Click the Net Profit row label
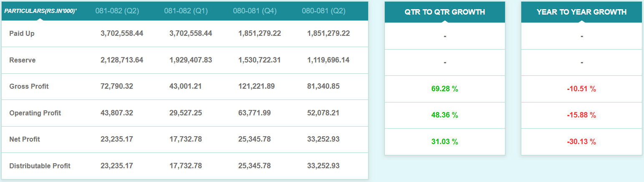 (25, 139)
